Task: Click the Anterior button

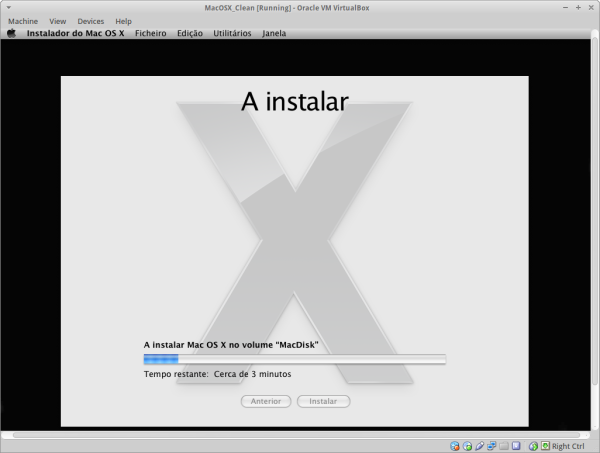Action: 266,401
